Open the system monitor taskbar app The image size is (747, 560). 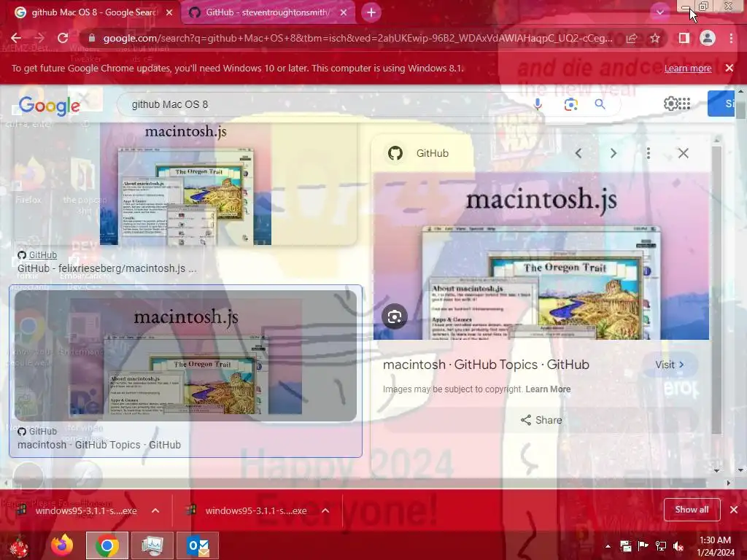tap(152, 545)
